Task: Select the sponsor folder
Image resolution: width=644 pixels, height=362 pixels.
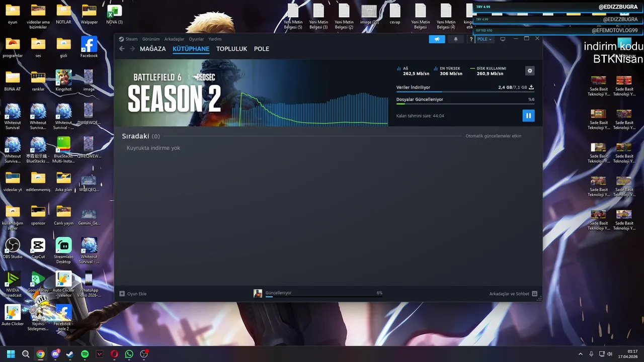Action: 38,215
